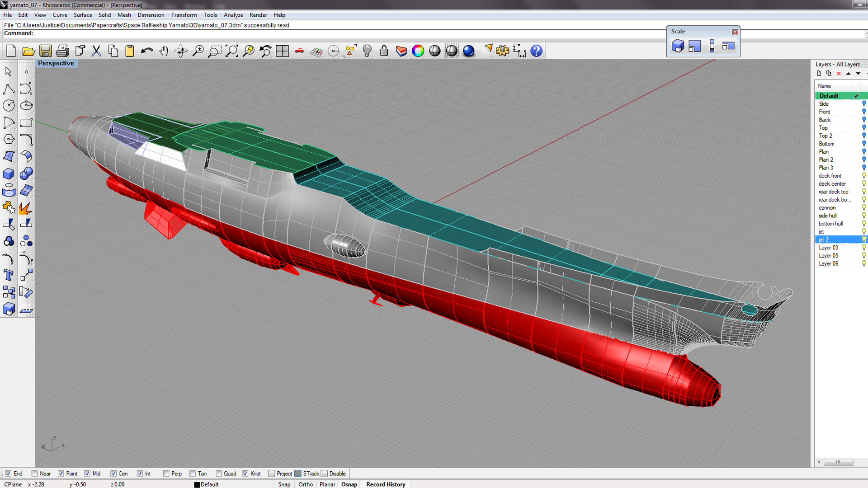Choose the Zoom Window tool
Screen dimensions: 868x488
[215, 51]
